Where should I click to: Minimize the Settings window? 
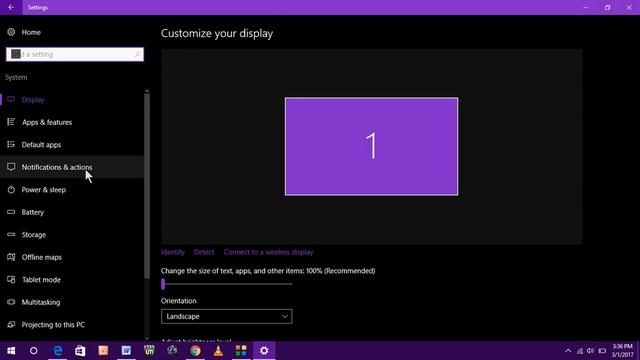click(586, 7)
